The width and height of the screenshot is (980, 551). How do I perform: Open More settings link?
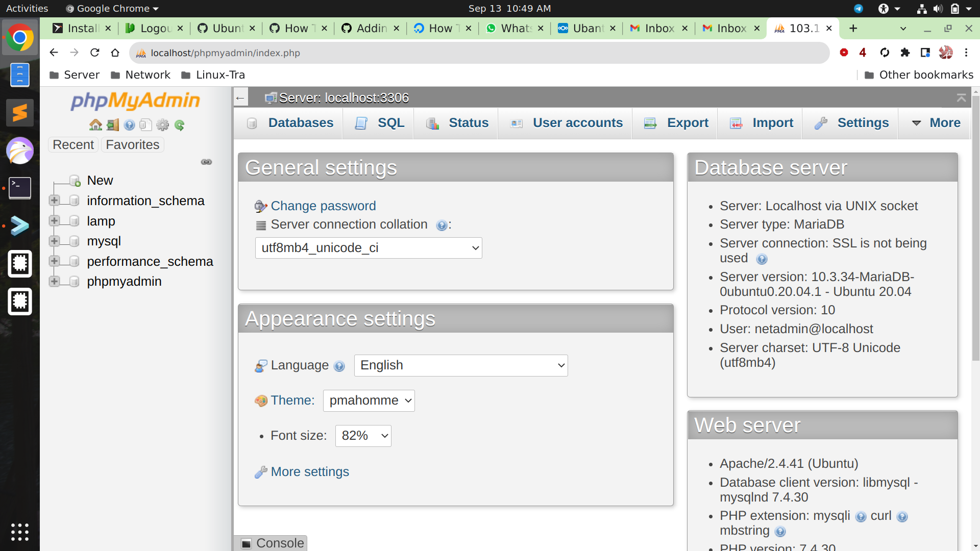309,471
